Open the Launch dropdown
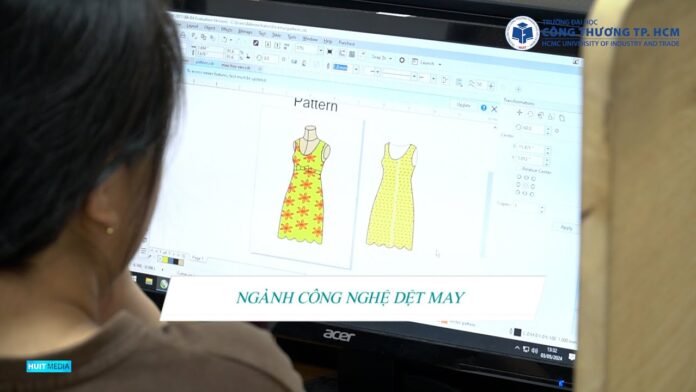 pos(427,63)
